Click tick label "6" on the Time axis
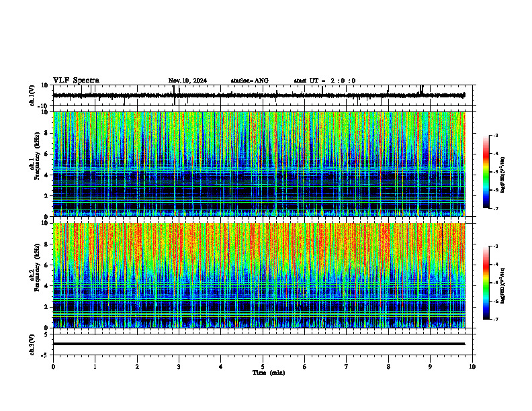The height and width of the screenshot is (411, 532). point(305,367)
